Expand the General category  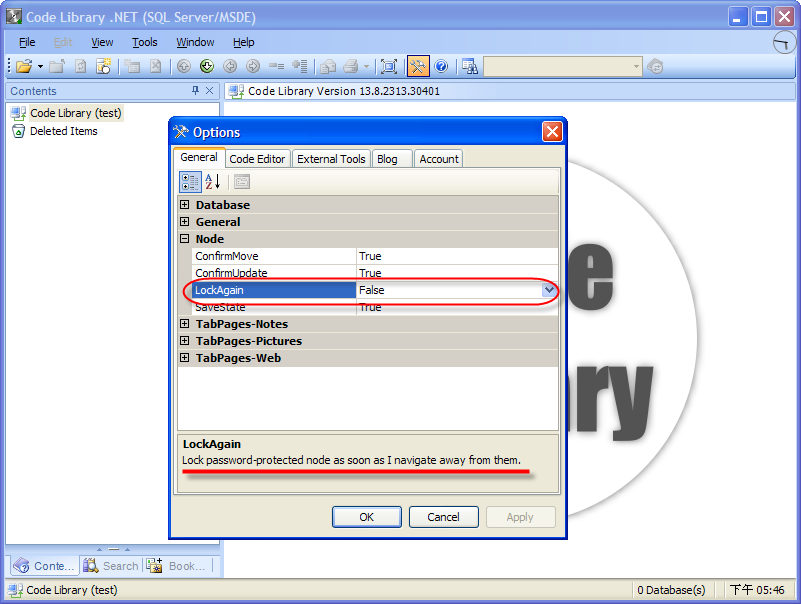(184, 222)
